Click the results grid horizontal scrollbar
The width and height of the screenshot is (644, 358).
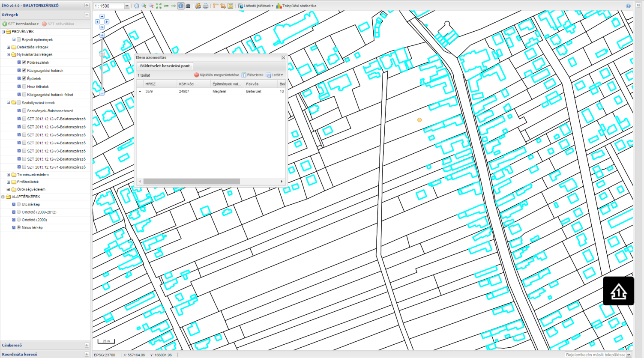click(192, 182)
